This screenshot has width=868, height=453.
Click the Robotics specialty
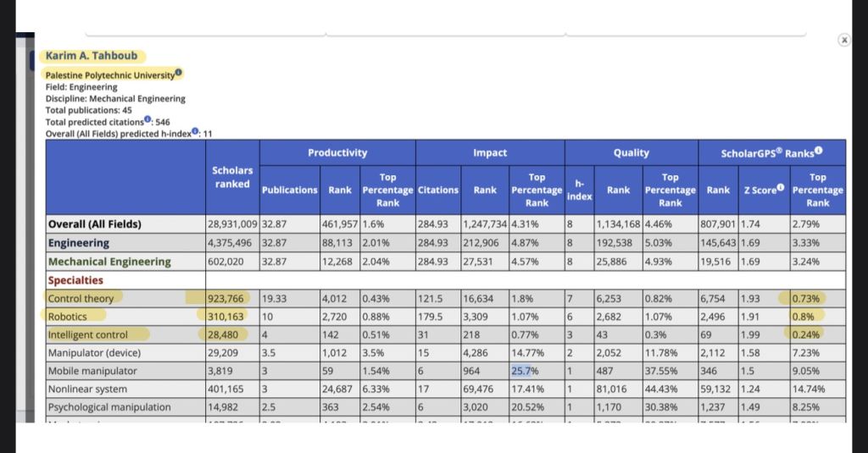[x=68, y=317]
